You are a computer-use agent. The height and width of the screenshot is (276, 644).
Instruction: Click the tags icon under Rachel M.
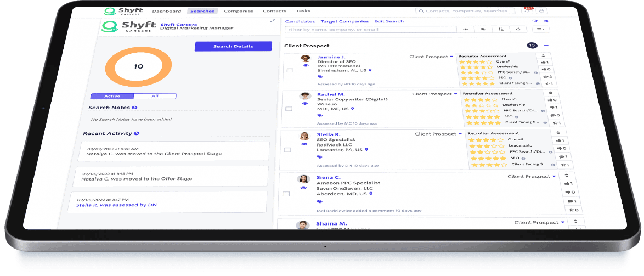320,115
